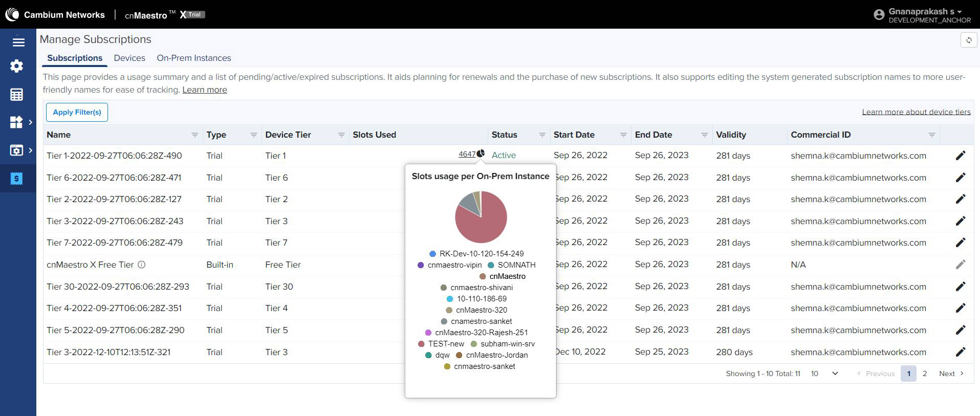The image size is (980, 416).
Task: Edit the Tier 2-2022-09-27T06:06:28Z-127 subscription name
Action: pyautogui.click(x=961, y=199)
